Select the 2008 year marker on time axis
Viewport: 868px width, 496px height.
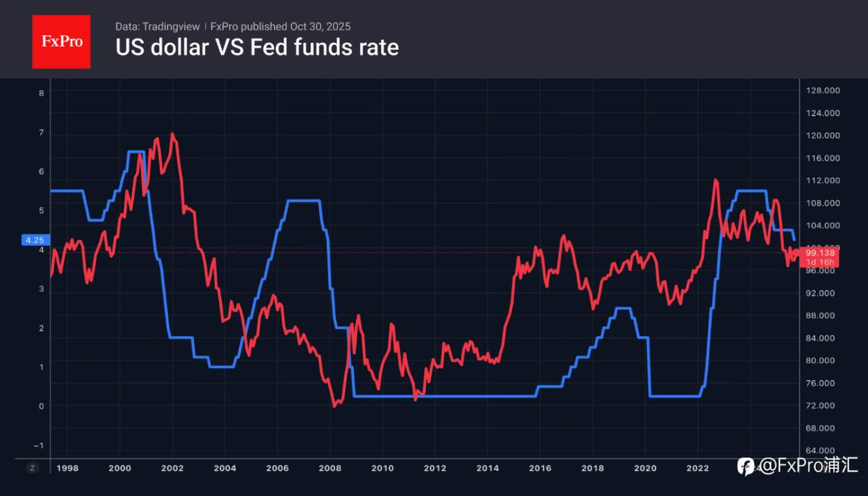click(330, 468)
